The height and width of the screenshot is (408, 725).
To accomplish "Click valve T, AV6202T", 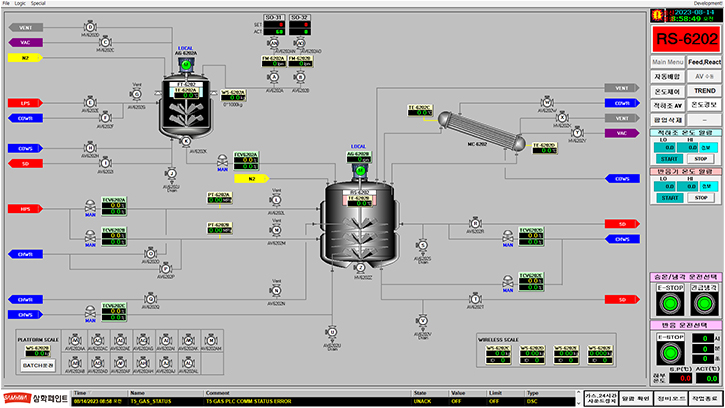I will point(475,299).
